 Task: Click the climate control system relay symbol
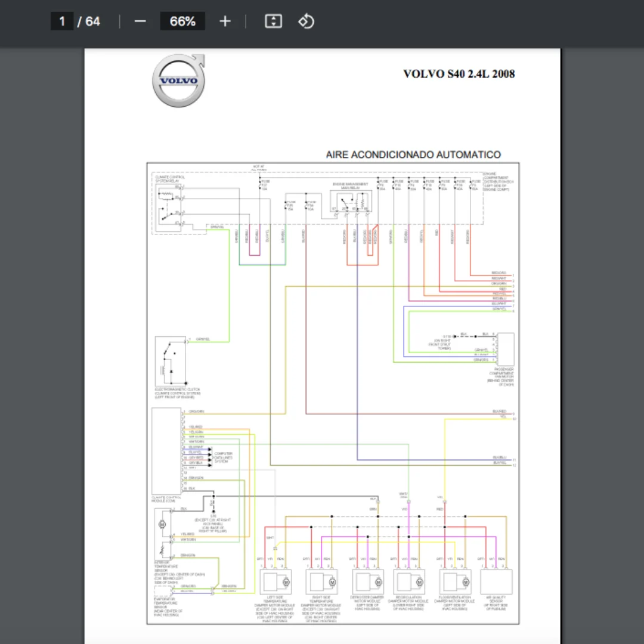168,208
